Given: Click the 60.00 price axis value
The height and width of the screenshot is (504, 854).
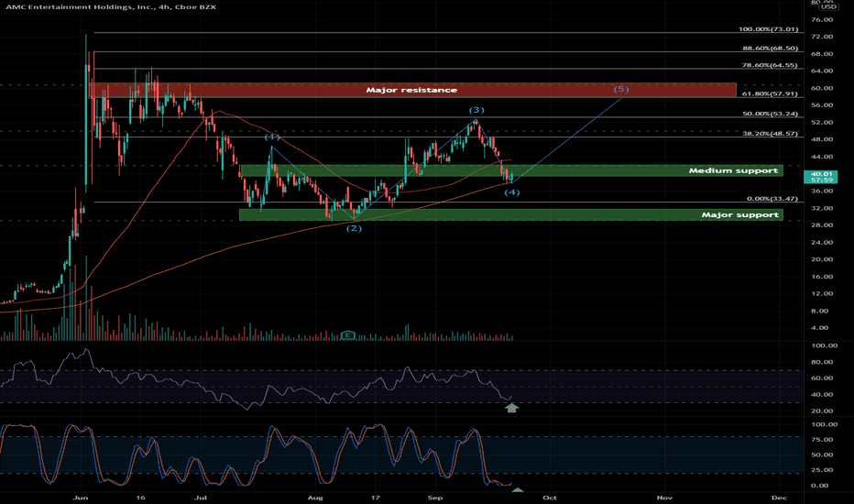Looking at the screenshot, I should click(x=823, y=88).
